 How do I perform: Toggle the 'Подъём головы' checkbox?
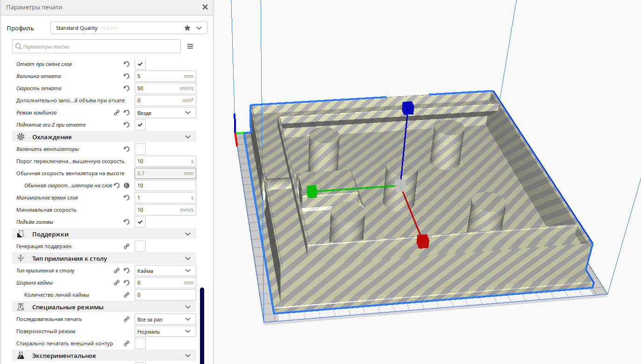coord(140,222)
